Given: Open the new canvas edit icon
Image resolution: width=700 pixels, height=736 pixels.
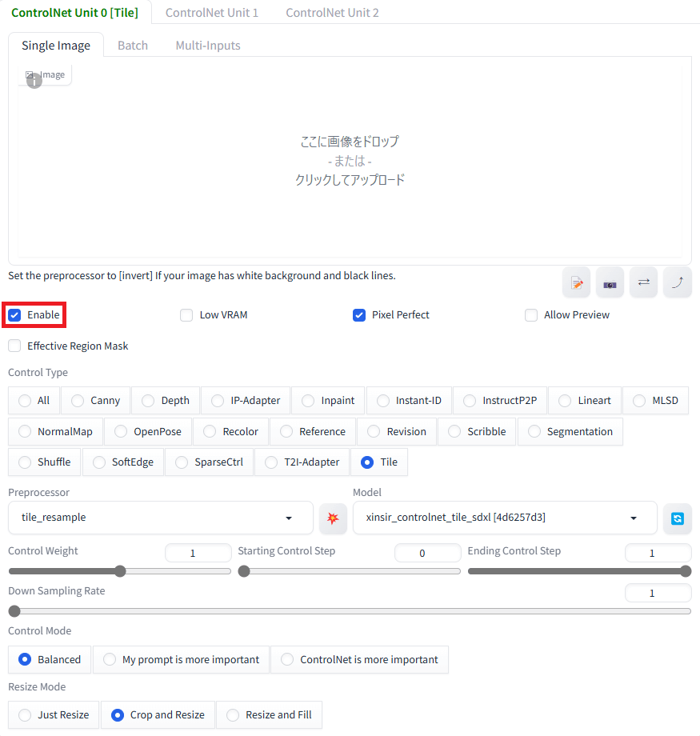Looking at the screenshot, I should [576, 282].
